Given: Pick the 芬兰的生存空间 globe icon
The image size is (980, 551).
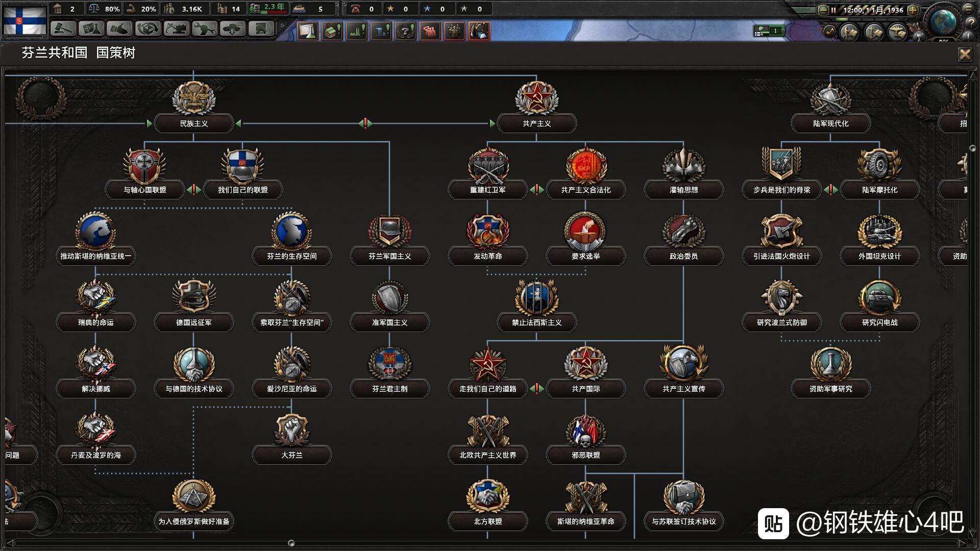Looking at the screenshot, I should pos(291,231).
